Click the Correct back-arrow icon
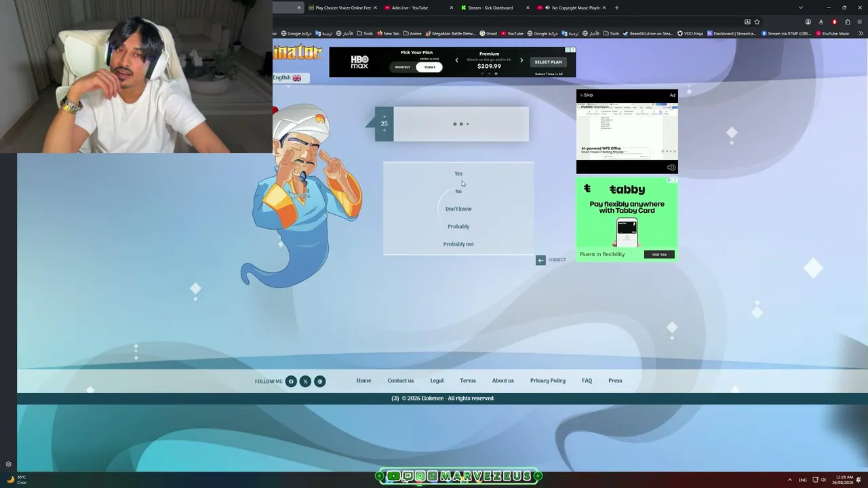Screen dimensions: 868x488 (540, 260)
